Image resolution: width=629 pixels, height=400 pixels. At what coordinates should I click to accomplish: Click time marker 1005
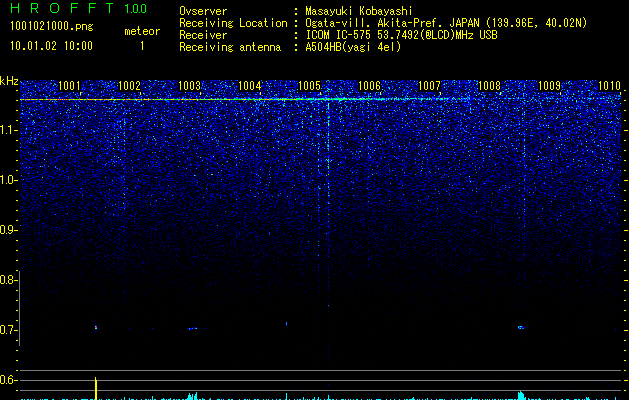pos(309,85)
